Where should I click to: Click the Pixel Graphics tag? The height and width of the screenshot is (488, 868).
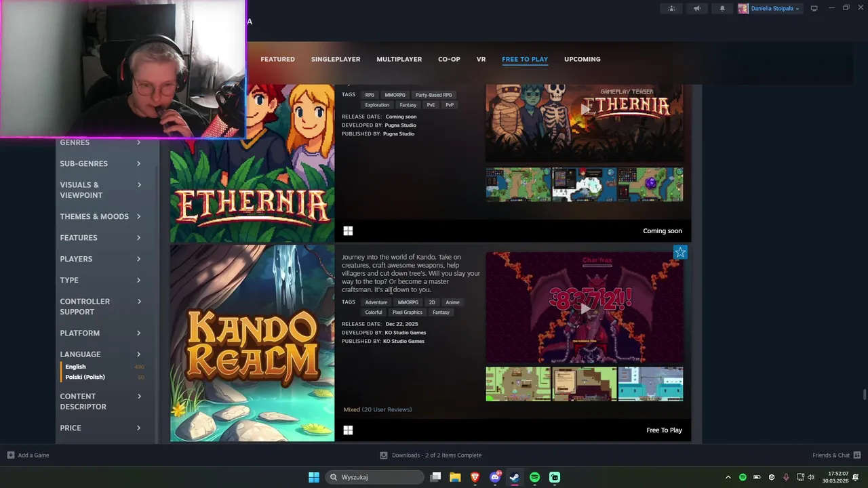click(407, 312)
